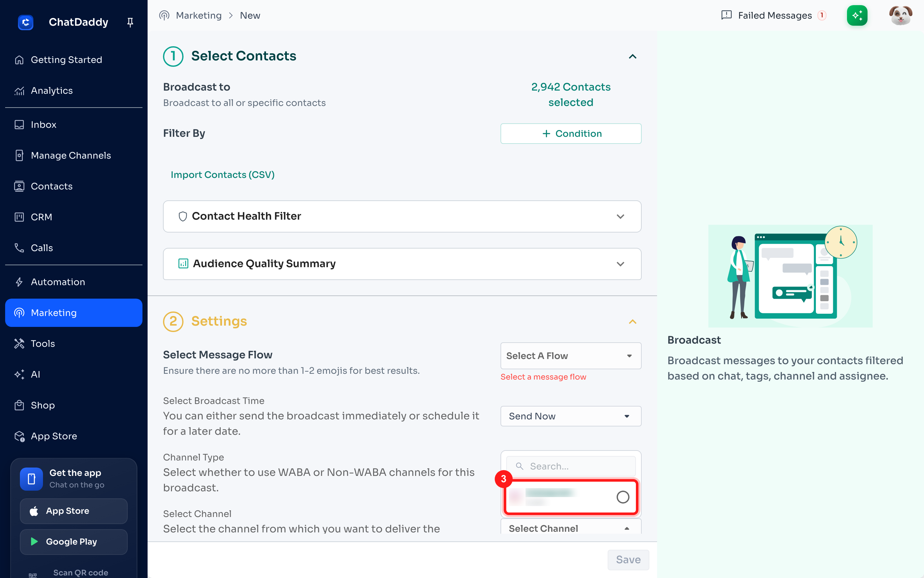Click the Failed Messages chat alert icon

tap(726, 15)
